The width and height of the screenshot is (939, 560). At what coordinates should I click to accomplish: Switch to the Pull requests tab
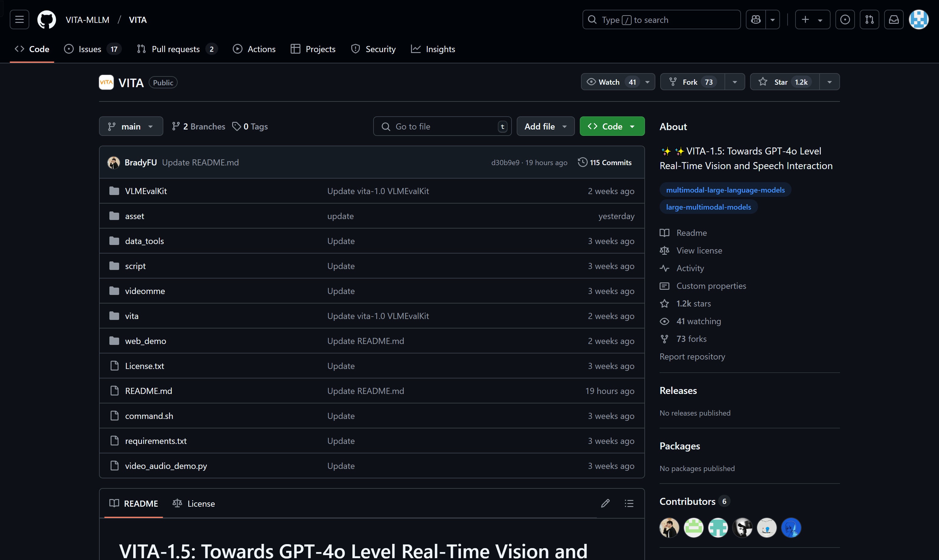(x=177, y=49)
